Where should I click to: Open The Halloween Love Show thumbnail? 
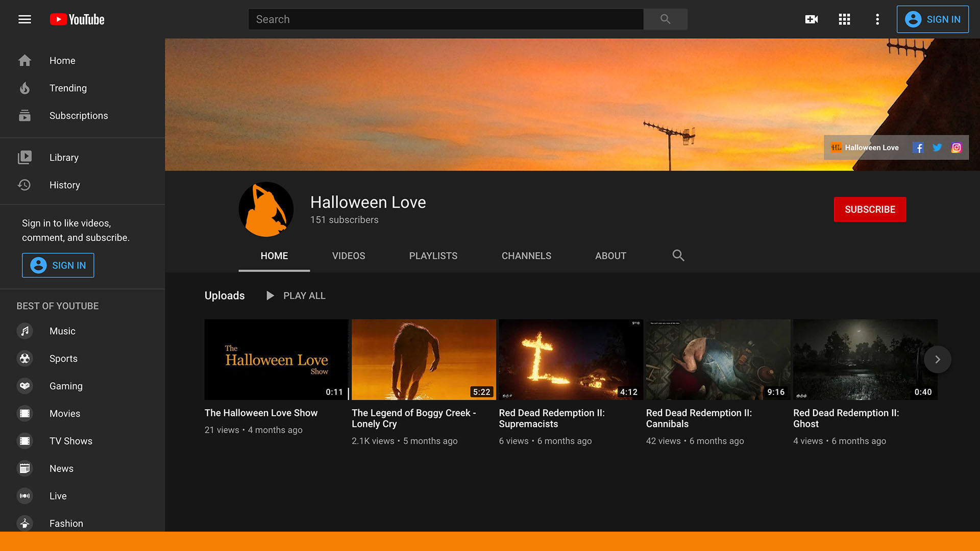coord(277,360)
